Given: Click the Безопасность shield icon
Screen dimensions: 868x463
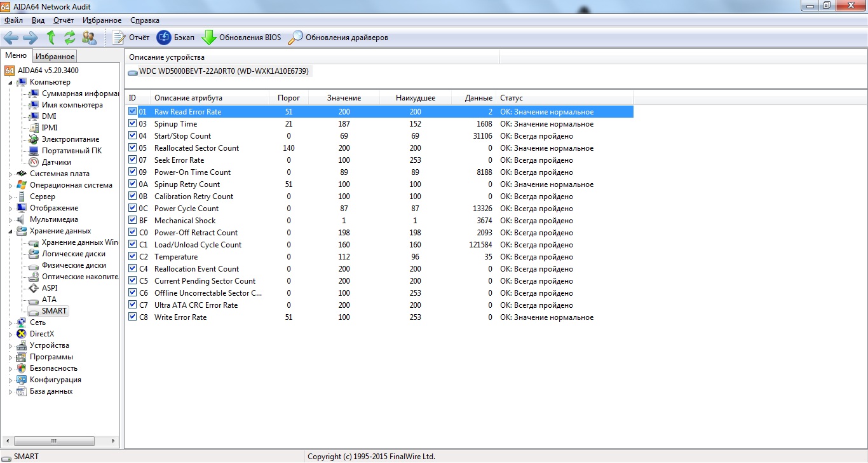Looking at the screenshot, I should (22, 368).
